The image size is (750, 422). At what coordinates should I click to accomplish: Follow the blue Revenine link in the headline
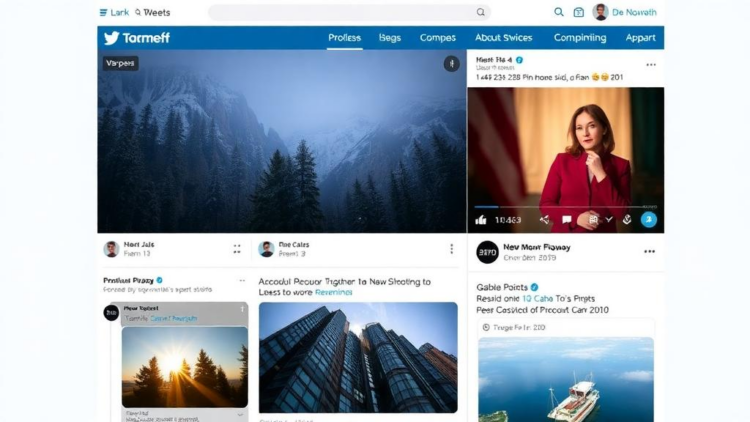tap(333, 292)
